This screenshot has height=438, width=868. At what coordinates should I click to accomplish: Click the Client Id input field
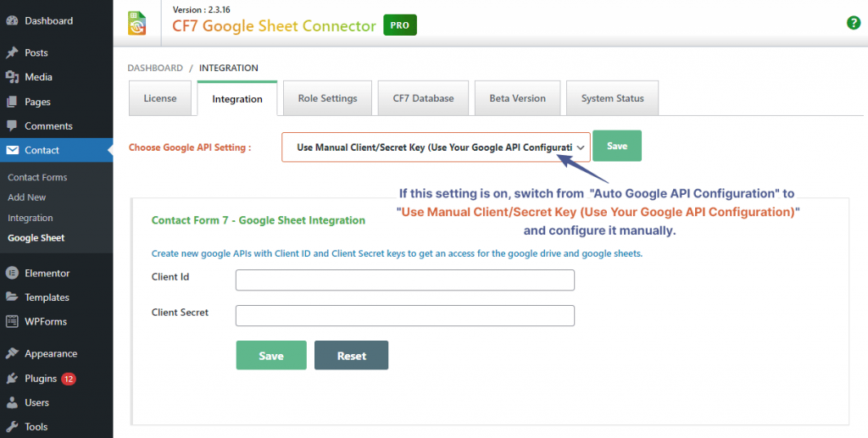pyautogui.click(x=405, y=280)
